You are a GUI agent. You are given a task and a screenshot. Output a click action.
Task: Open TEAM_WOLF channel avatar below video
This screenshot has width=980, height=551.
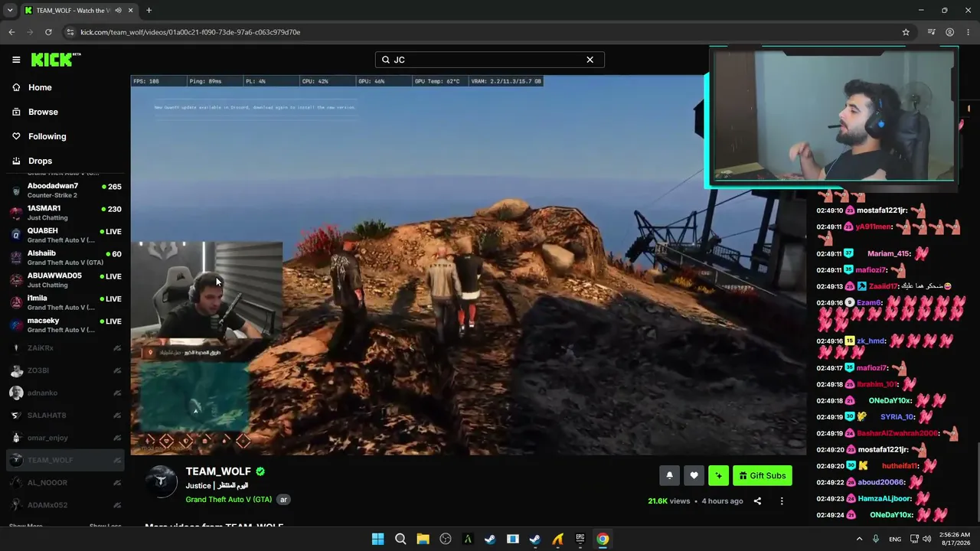(161, 481)
